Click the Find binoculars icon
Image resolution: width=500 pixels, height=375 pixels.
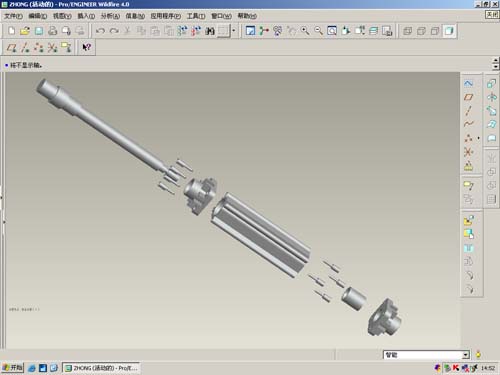tap(210, 31)
